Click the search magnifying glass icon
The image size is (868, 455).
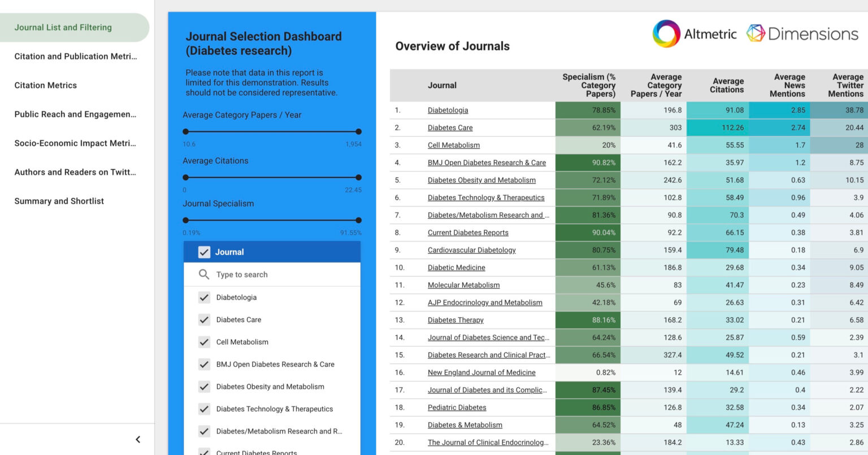(203, 274)
